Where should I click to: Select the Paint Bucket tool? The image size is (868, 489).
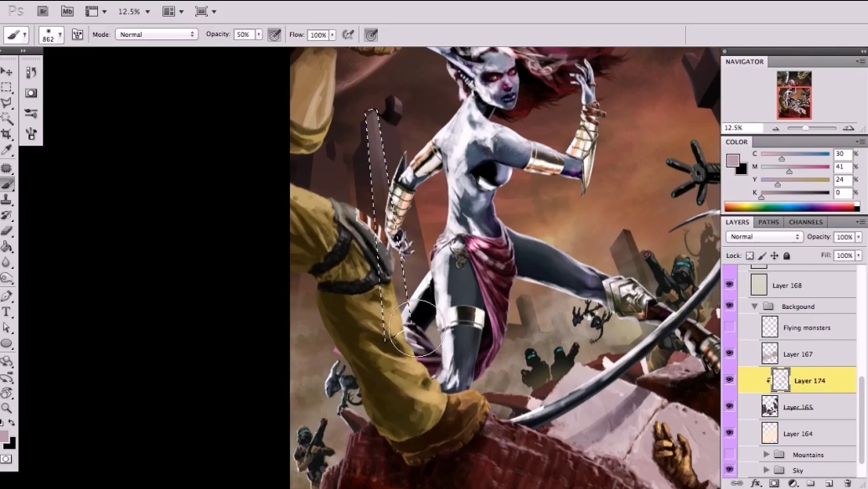(x=7, y=246)
